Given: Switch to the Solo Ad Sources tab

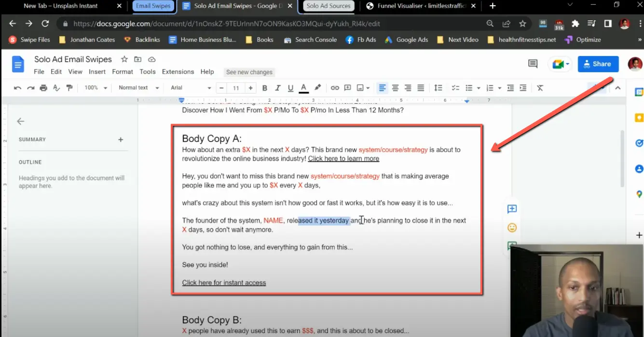Looking at the screenshot, I should (327, 6).
